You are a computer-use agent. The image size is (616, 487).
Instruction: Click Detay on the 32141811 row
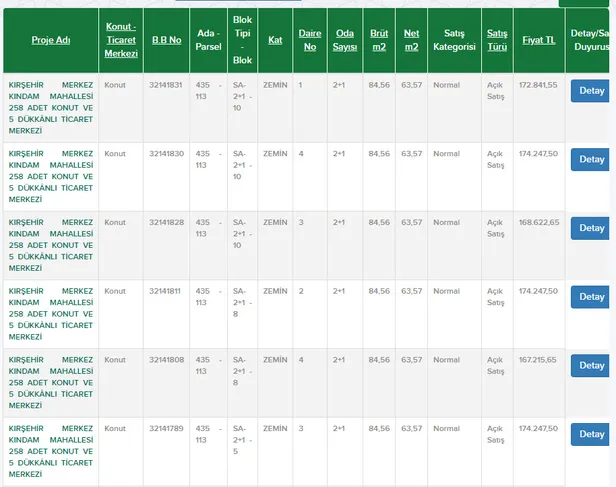click(591, 297)
